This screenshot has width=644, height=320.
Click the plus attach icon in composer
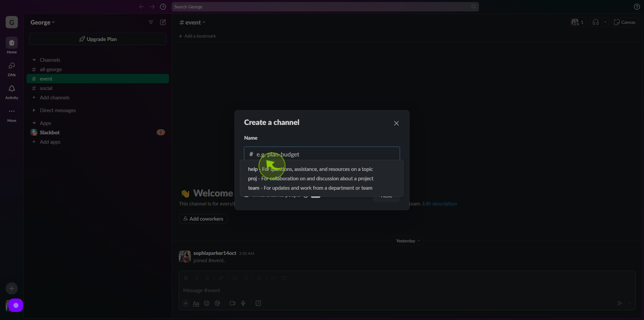pos(185,303)
